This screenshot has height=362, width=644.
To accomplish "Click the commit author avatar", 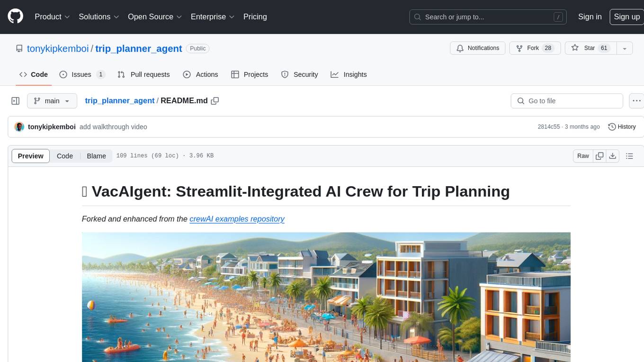I will point(19,127).
